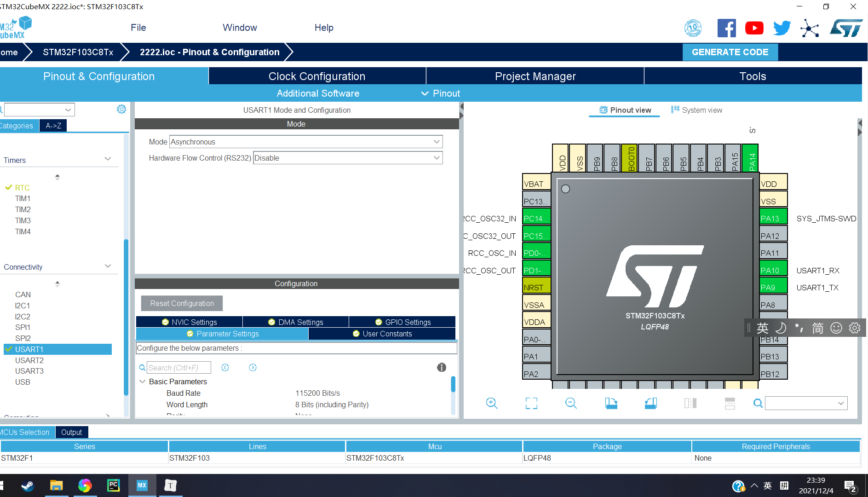Collapse the Timers category
Image resolution: width=868 pixels, height=497 pixels.
click(x=108, y=159)
